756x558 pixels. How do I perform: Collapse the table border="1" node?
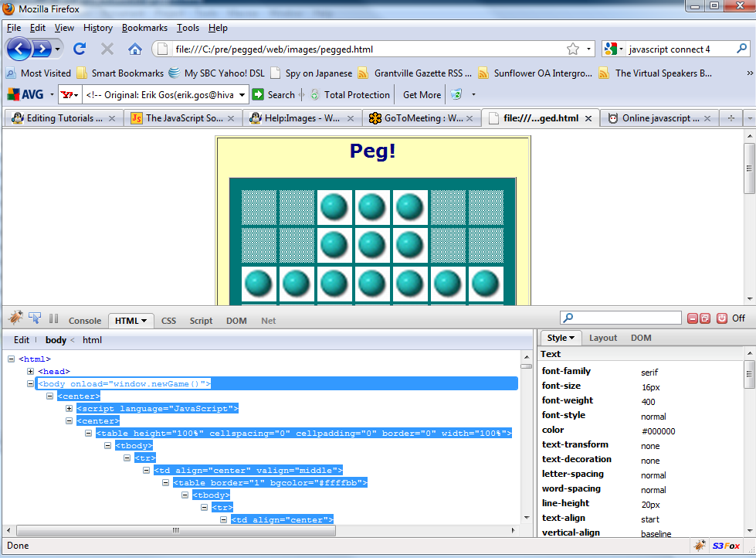coord(165,483)
